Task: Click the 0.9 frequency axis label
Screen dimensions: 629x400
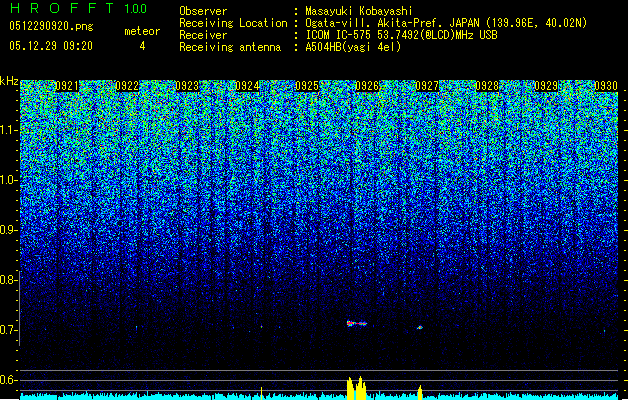Action: [8, 230]
